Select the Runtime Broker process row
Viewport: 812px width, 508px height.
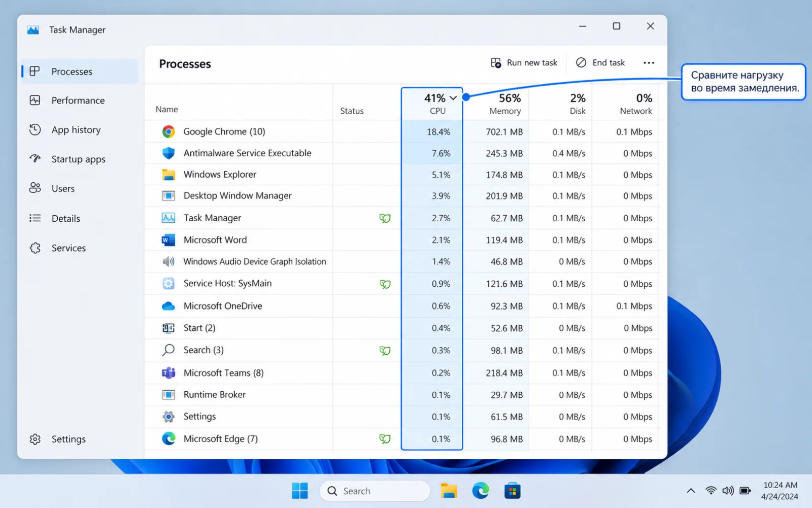coord(402,395)
